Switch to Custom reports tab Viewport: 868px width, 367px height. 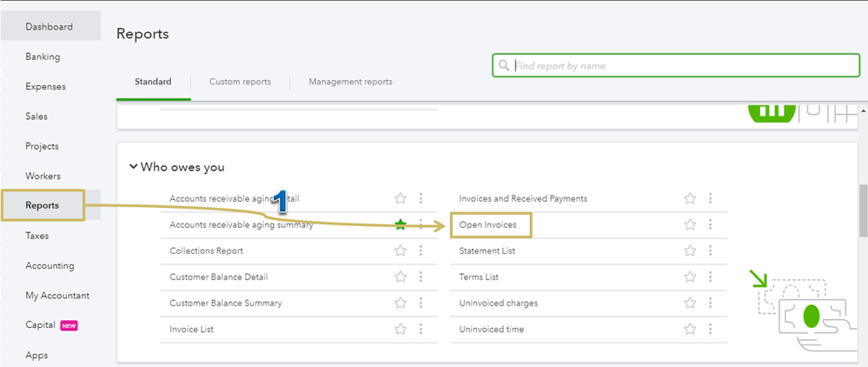pyautogui.click(x=240, y=82)
